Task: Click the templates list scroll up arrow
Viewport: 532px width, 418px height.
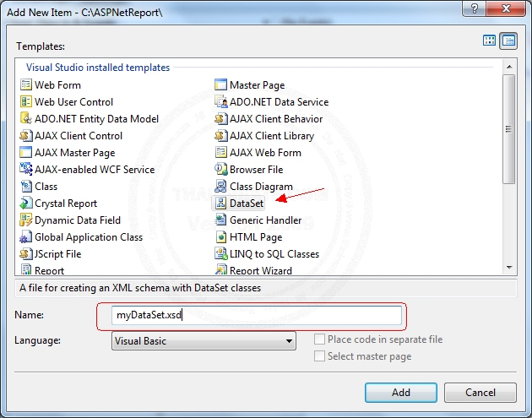Action: (509, 67)
